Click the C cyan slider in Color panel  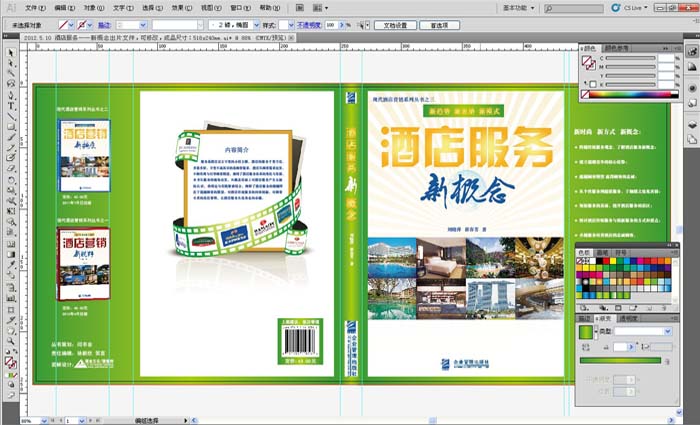coord(630,58)
